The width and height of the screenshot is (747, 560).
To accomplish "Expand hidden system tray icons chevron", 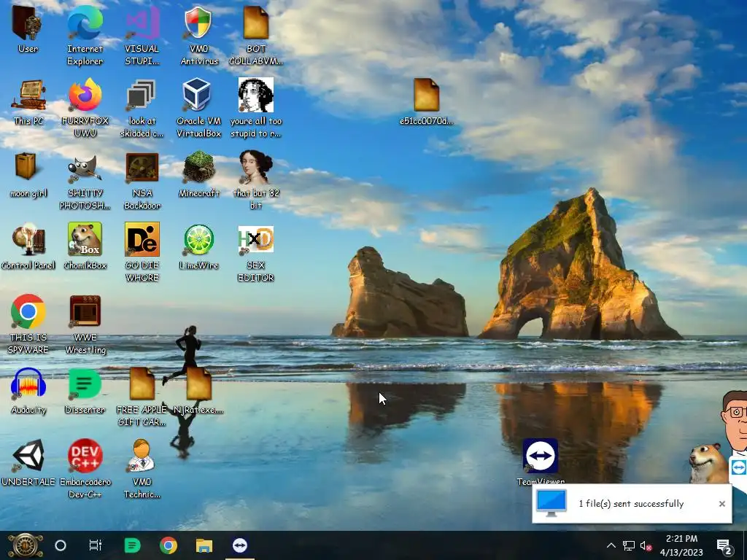I will [x=611, y=545].
